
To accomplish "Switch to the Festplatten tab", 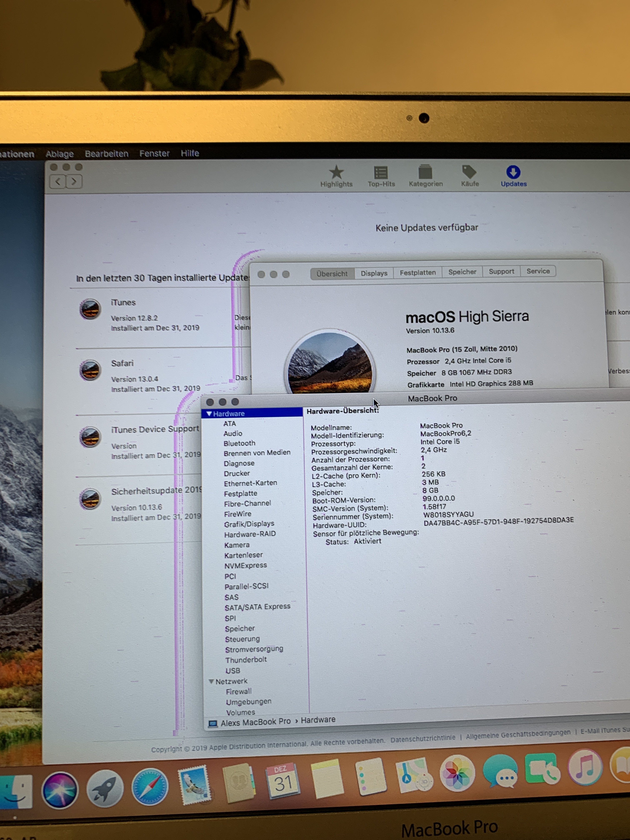I will coord(417,273).
